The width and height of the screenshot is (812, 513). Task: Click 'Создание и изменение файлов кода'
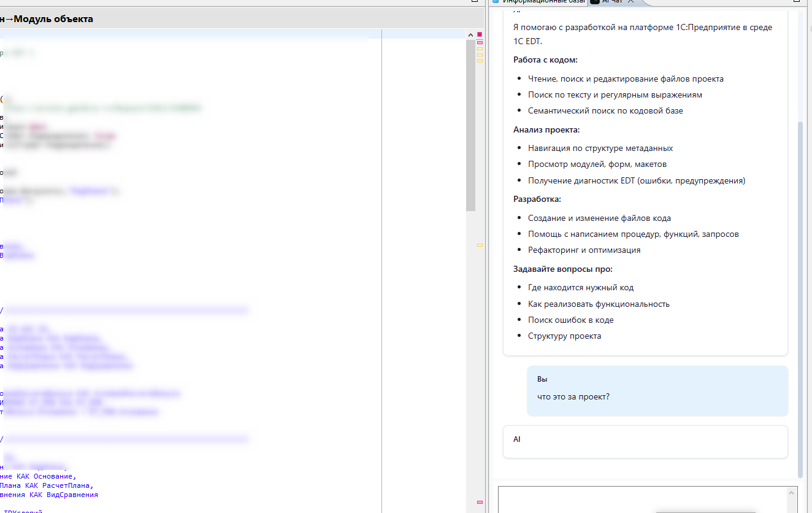599,218
